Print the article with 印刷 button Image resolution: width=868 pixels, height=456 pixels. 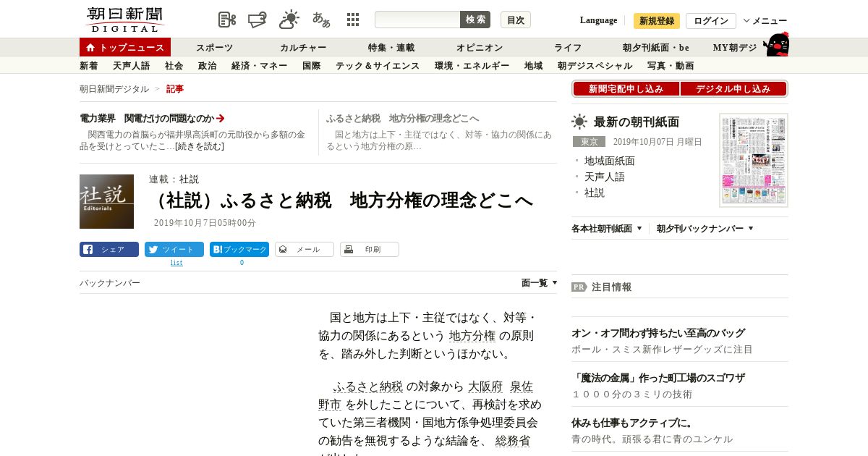(370, 250)
